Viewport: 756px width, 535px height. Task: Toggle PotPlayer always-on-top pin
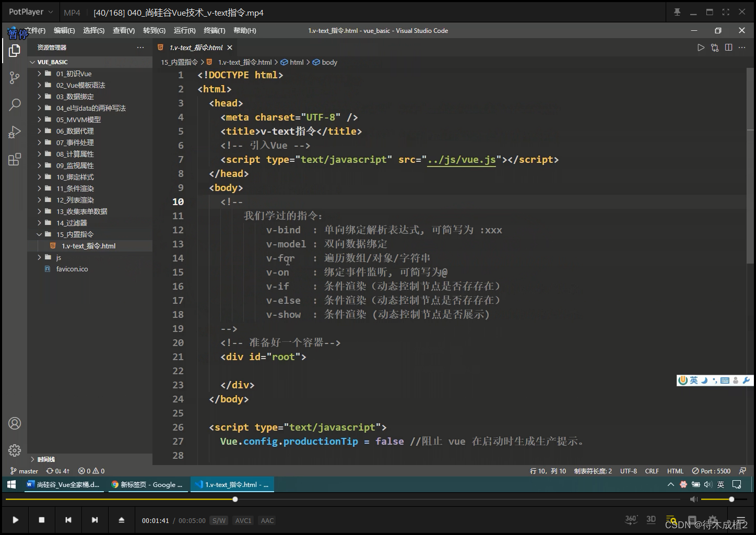677,12
